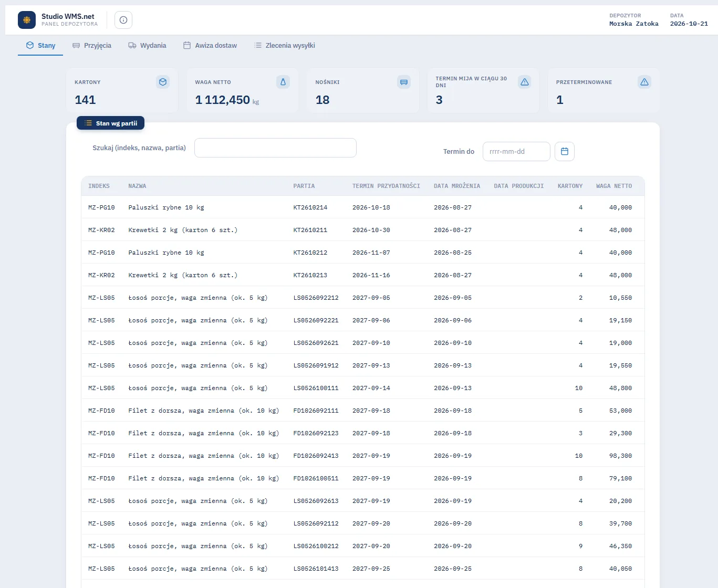Image resolution: width=718 pixels, height=588 pixels.
Task: Open the Przyjęcia tab
Action: point(92,46)
